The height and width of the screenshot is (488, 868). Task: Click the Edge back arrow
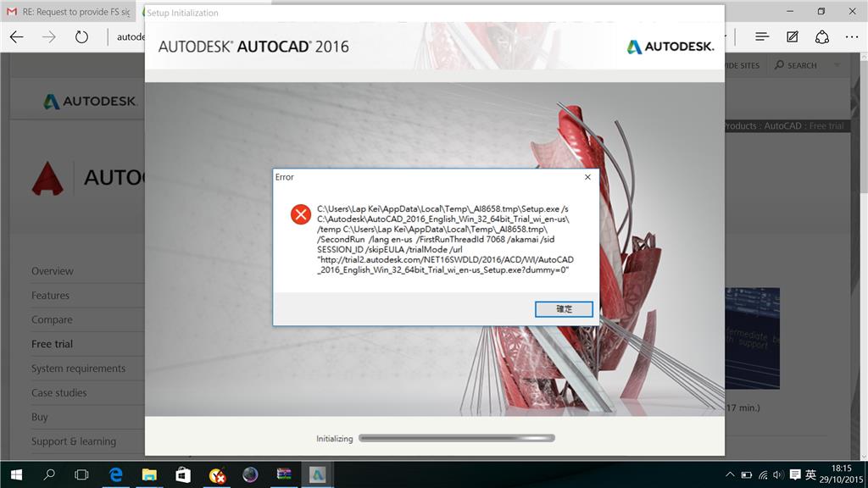pyautogui.click(x=17, y=37)
